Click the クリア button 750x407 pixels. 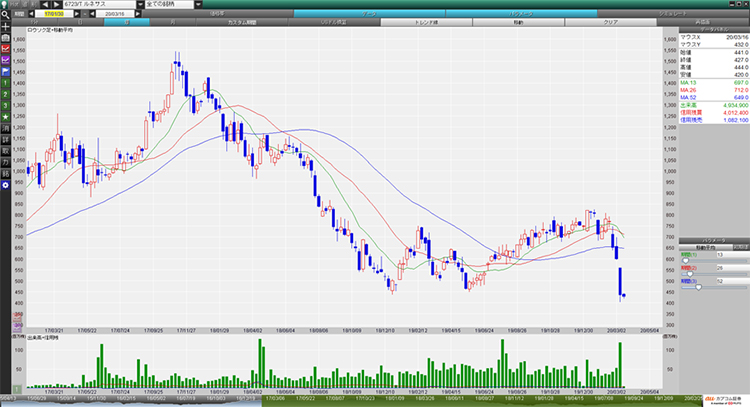pyautogui.click(x=609, y=21)
